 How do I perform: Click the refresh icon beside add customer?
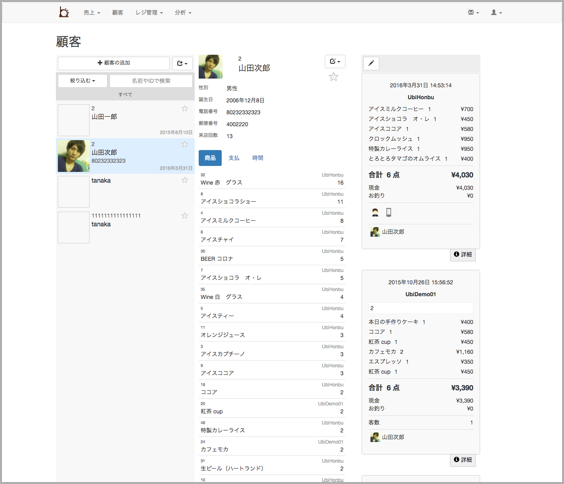click(182, 63)
